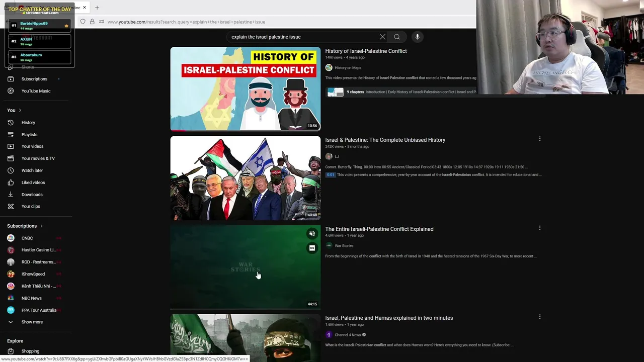The width and height of the screenshot is (644, 362).
Task: Toggle captions on the War Stories preview
Action: (312, 248)
